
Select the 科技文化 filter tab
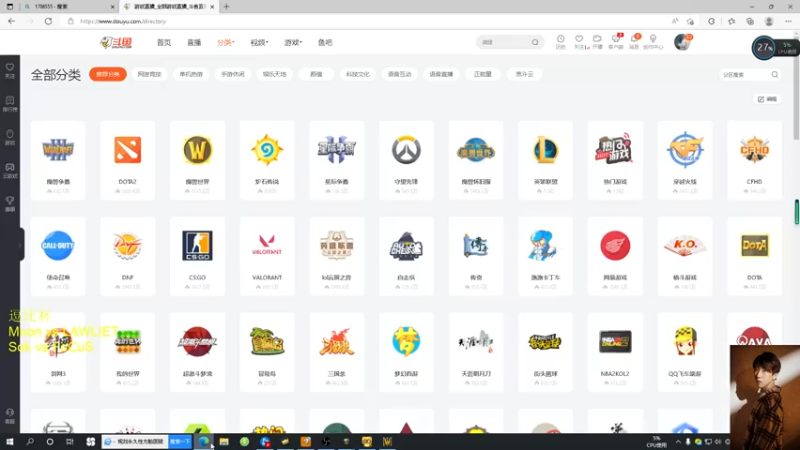click(358, 74)
